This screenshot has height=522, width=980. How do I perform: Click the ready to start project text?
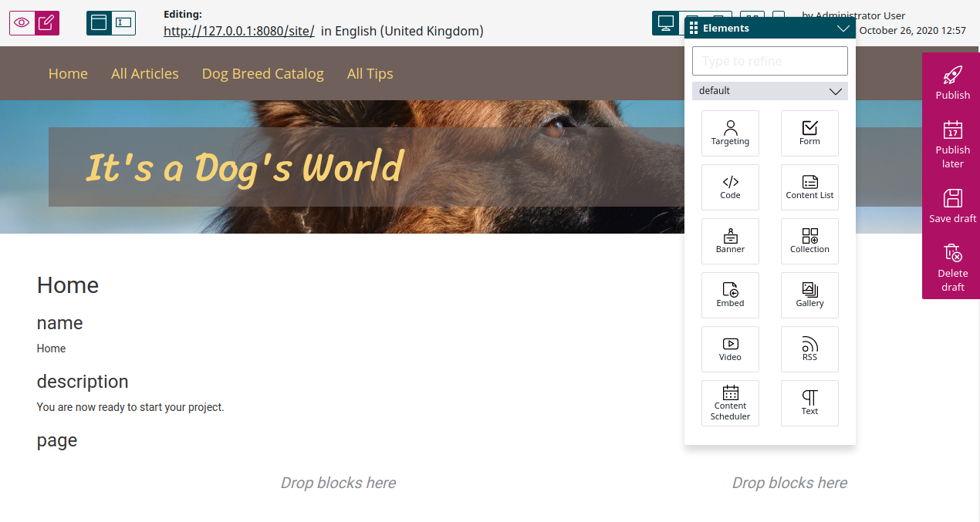(130, 407)
